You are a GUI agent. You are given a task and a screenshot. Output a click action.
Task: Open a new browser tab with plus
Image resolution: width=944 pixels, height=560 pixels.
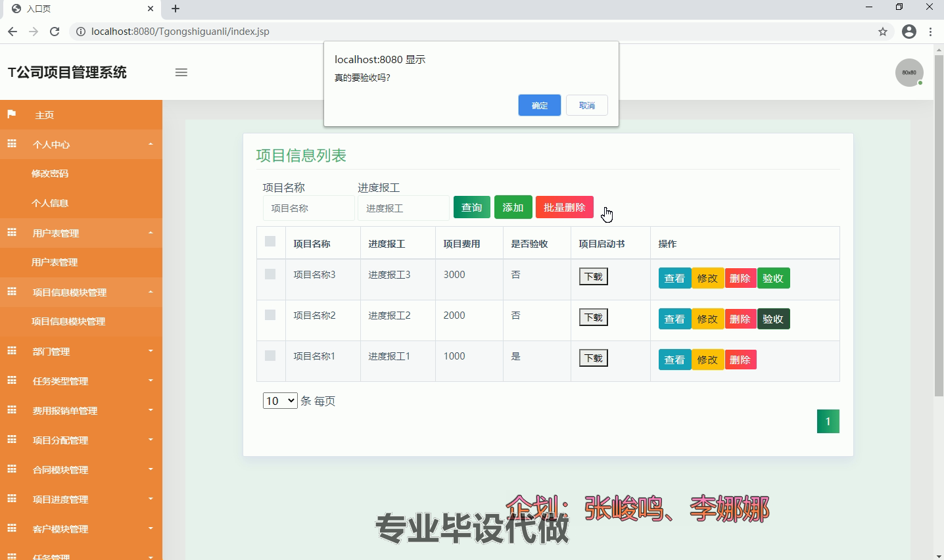tap(175, 9)
